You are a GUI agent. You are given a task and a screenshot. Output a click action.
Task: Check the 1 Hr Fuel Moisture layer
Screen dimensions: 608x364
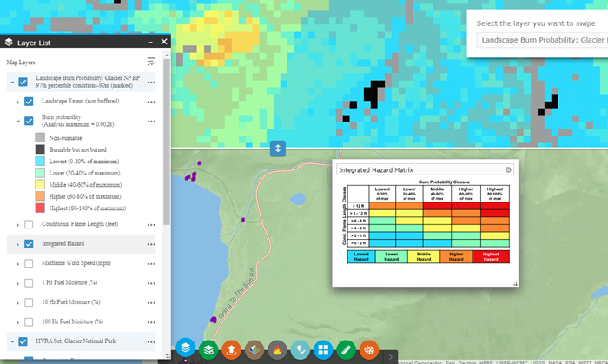pyautogui.click(x=29, y=282)
